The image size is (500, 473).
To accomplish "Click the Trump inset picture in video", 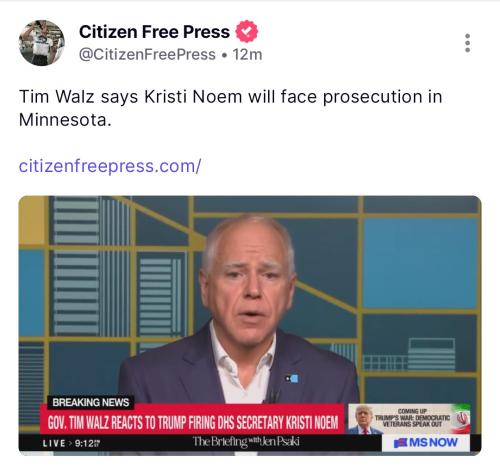I will (x=364, y=419).
